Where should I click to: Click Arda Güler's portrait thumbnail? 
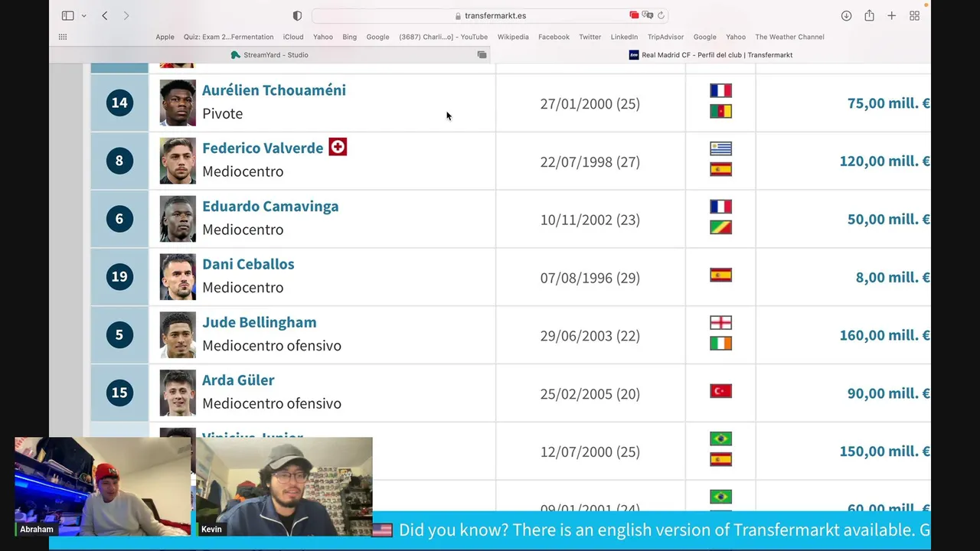(x=178, y=393)
